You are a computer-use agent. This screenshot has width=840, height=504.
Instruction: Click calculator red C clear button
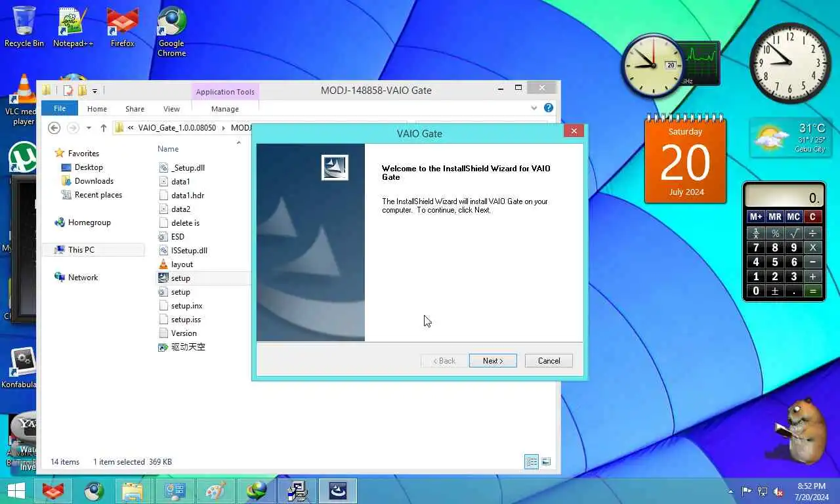pos(813,217)
